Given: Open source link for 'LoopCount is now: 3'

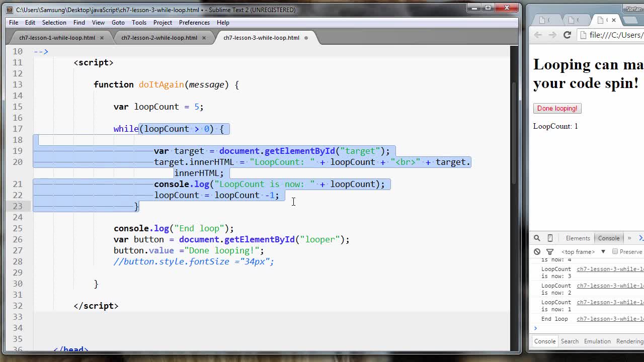Looking at the screenshot, I should tap(610, 269).
